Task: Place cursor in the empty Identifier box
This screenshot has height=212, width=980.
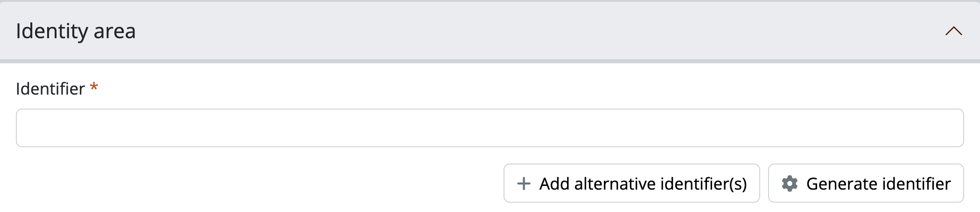Action: (x=490, y=128)
